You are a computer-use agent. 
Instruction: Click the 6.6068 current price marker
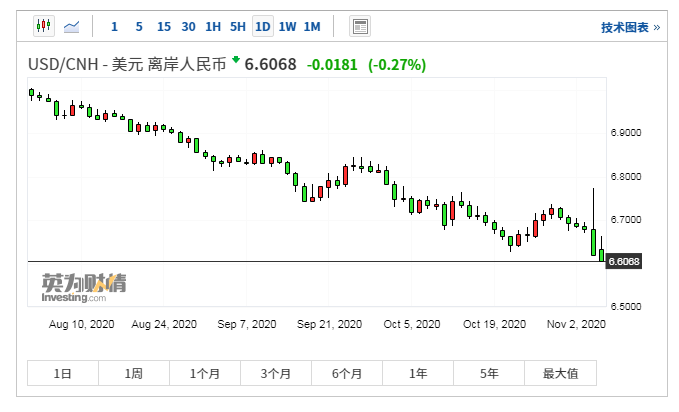(624, 262)
